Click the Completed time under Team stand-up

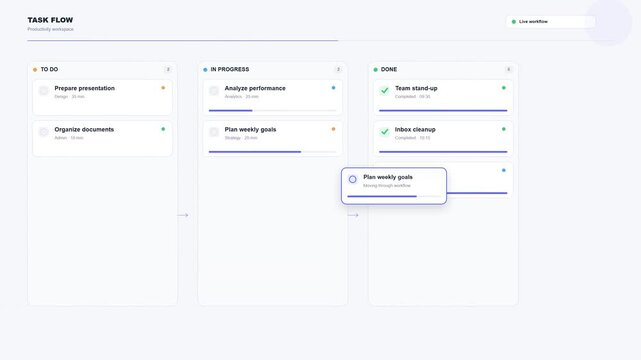point(412,97)
